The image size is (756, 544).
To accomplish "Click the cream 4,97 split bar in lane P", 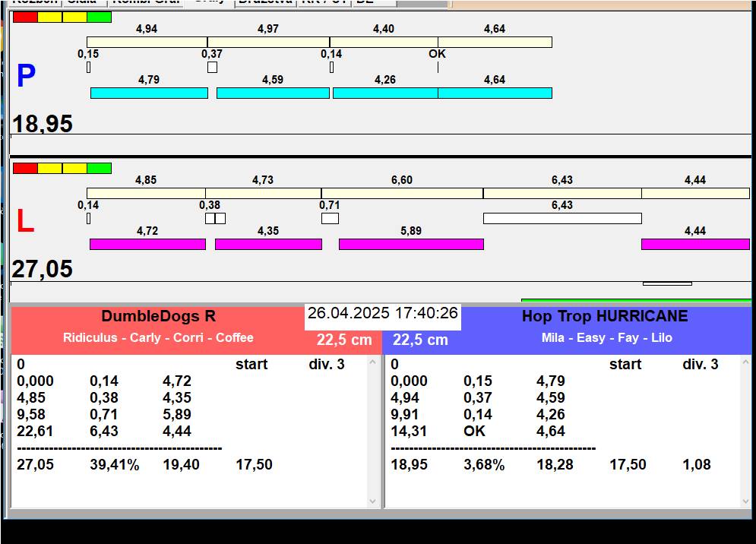I will point(268,42).
